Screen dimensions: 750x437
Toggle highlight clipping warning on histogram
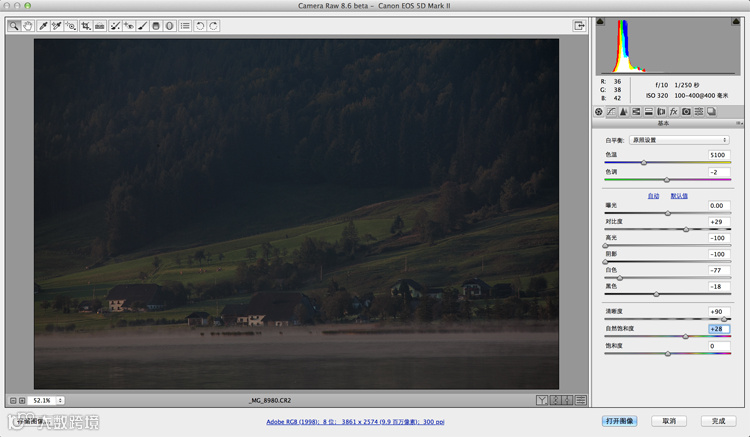(736, 22)
